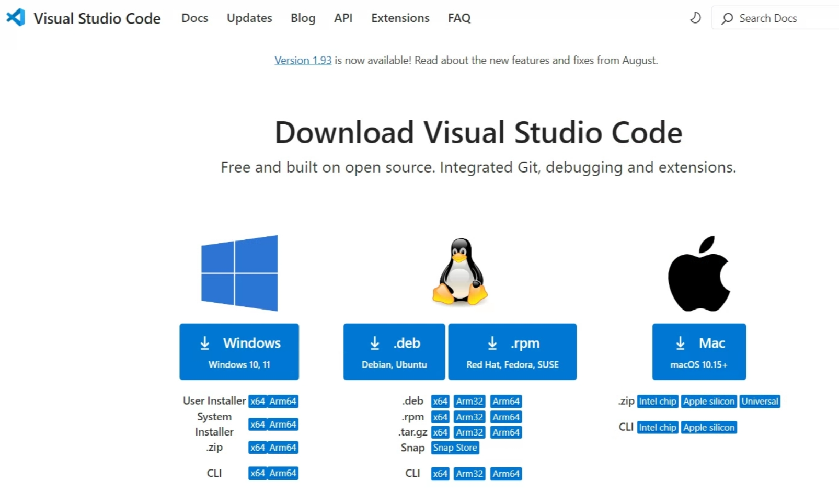Click the Windows logo image
This screenshot has width=839, height=504.
coord(239,273)
